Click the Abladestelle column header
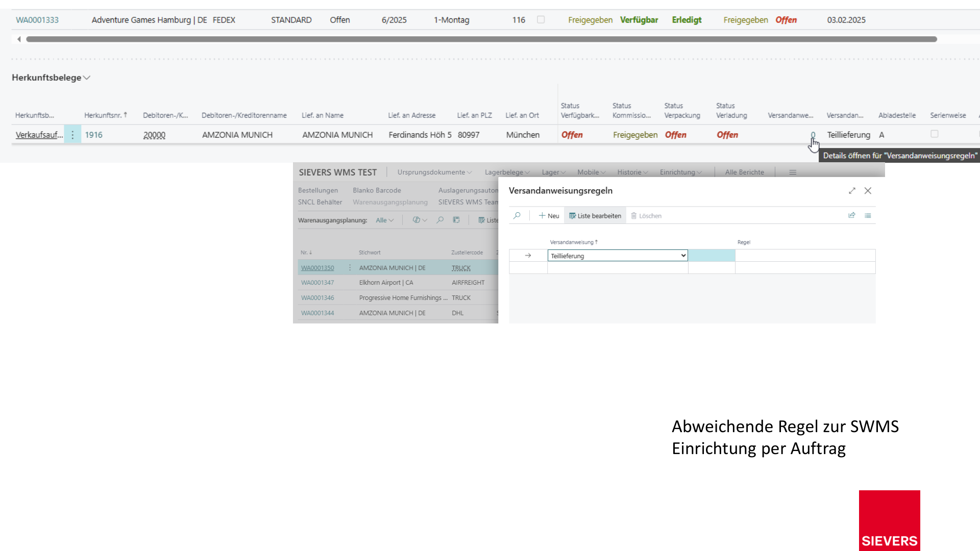 tap(897, 115)
